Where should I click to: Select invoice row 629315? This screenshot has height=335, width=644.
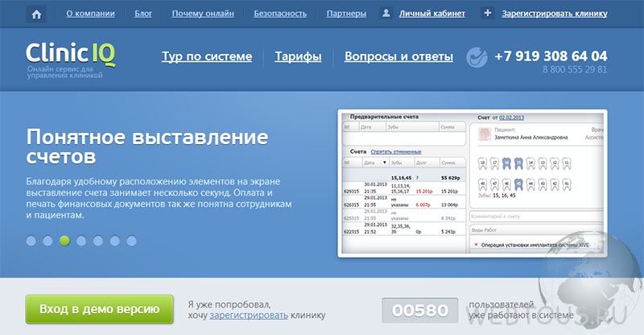(x=404, y=188)
